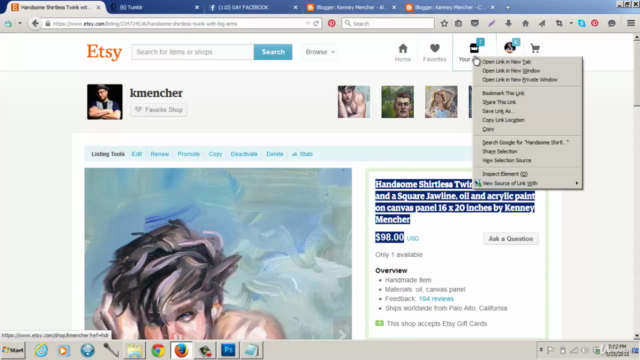The height and width of the screenshot is (360, 640).
Task: Select Copy Link Location
Action: (x=527, y=120)
